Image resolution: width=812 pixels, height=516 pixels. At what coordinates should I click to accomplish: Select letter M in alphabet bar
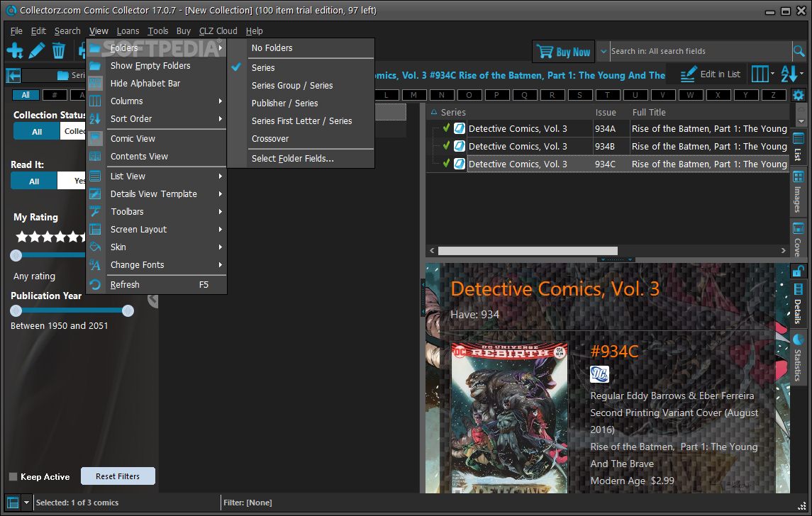point(413,95)
